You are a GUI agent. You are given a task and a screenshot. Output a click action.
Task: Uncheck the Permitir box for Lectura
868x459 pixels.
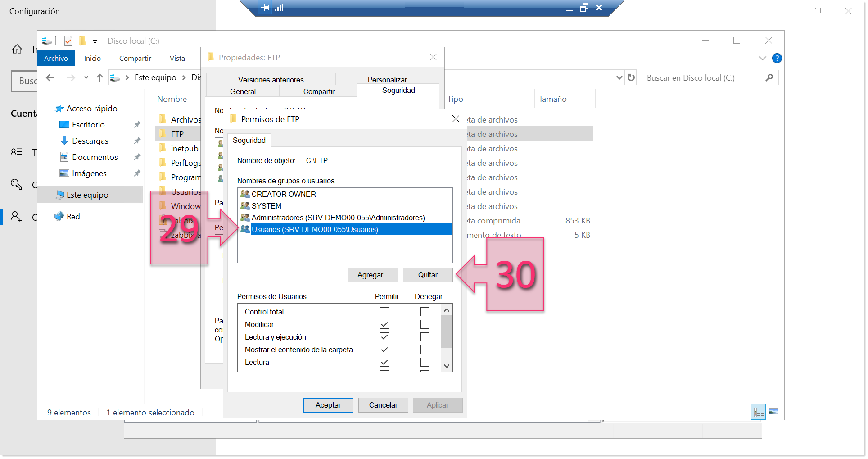(384, 362)
